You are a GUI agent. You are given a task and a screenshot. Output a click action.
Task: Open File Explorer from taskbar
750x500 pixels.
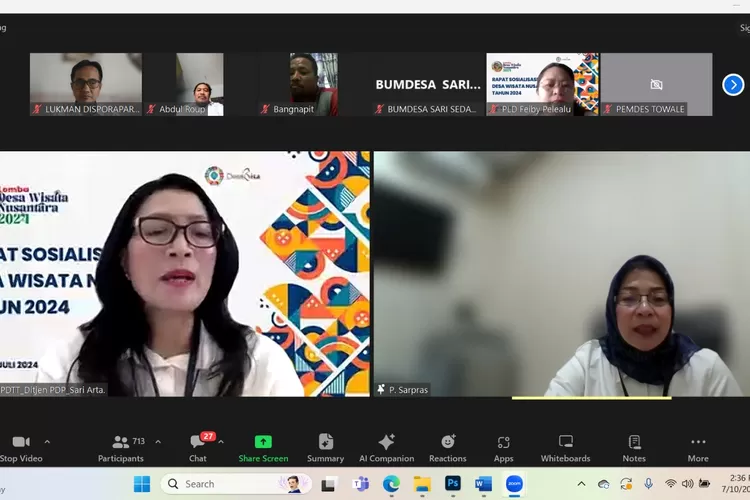[422, 484]
